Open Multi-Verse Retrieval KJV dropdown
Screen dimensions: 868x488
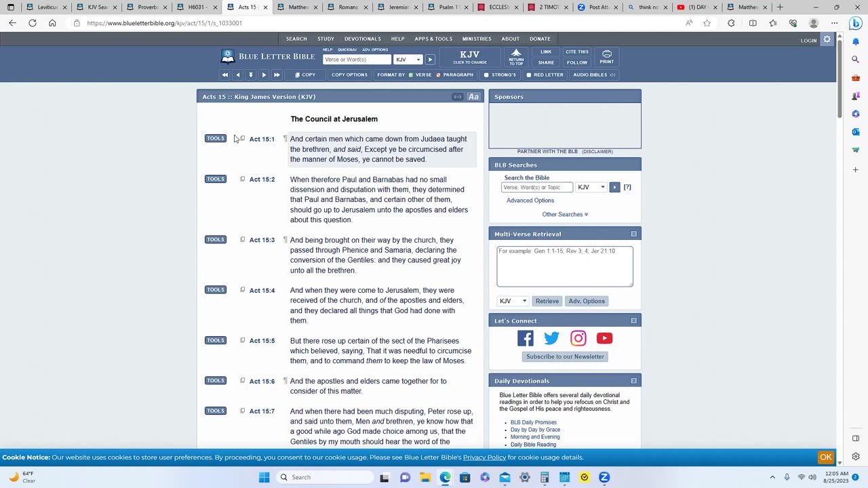coord(513,301)
